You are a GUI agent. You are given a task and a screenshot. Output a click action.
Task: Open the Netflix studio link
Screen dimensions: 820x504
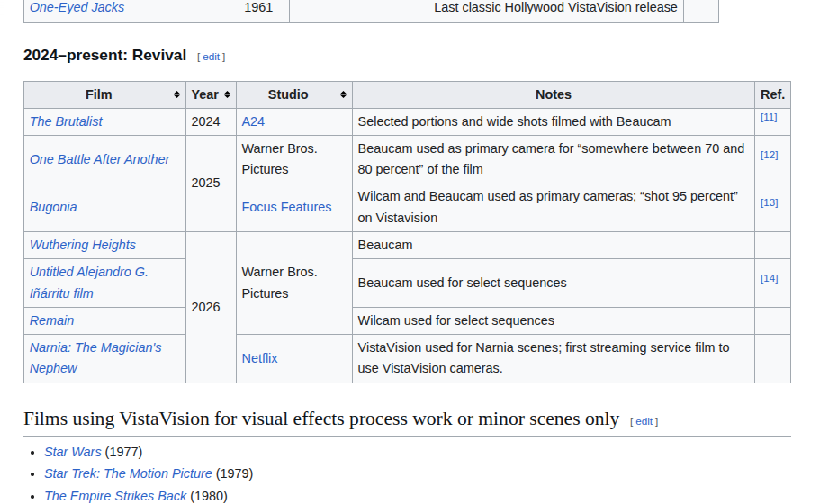[x=259, y=358]
